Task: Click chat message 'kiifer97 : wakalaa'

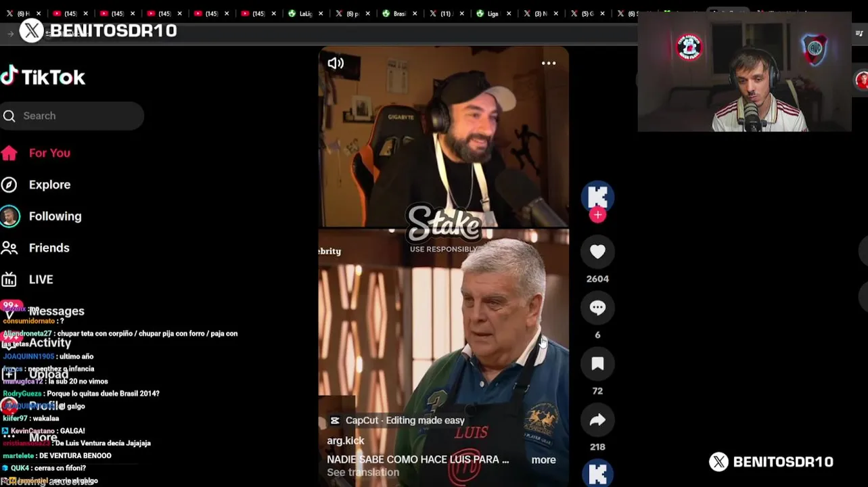Action: [30, 419]
